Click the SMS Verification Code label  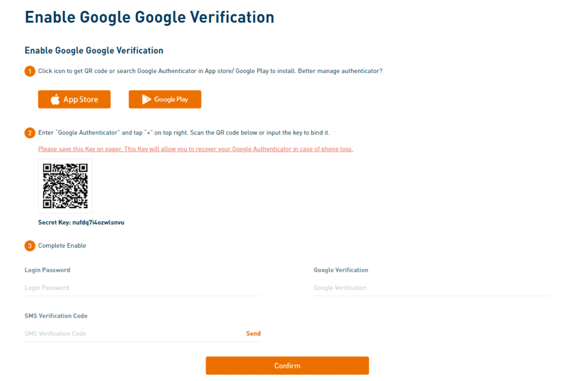click(x=56, y=316)
